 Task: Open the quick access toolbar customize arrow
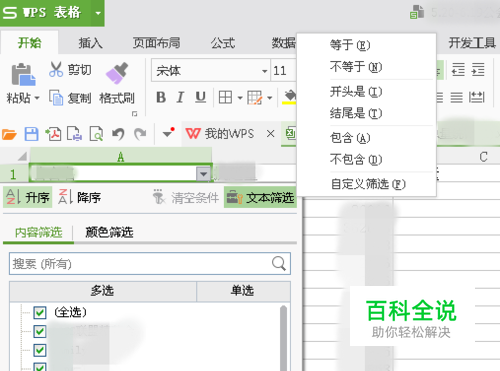tap(168, 133)
